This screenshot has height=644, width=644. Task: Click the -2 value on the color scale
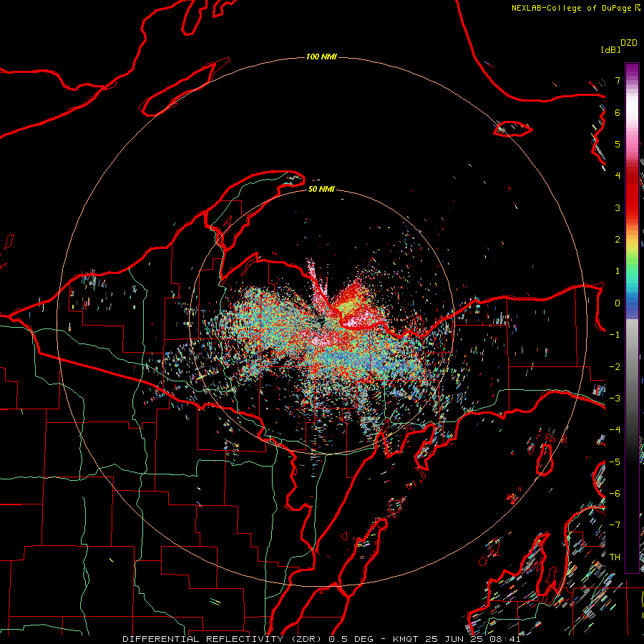point(615,367)
